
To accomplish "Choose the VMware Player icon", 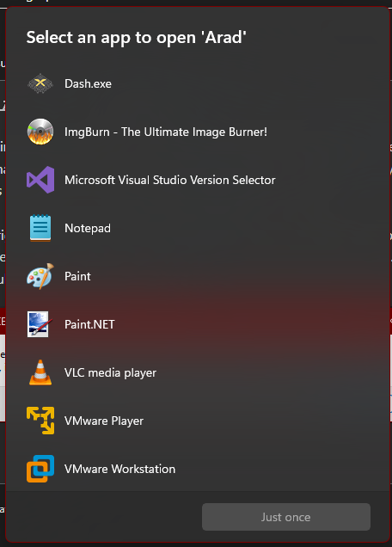I will coord(40,421).
